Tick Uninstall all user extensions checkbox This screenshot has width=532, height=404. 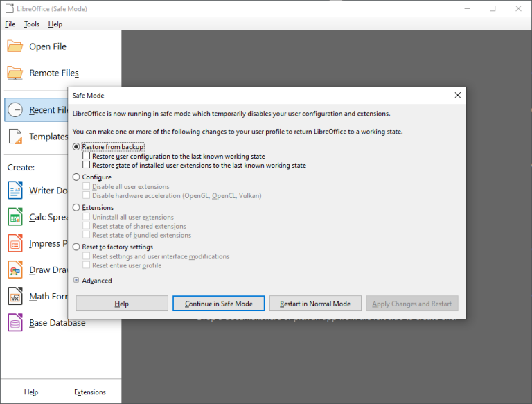point(87,217)
